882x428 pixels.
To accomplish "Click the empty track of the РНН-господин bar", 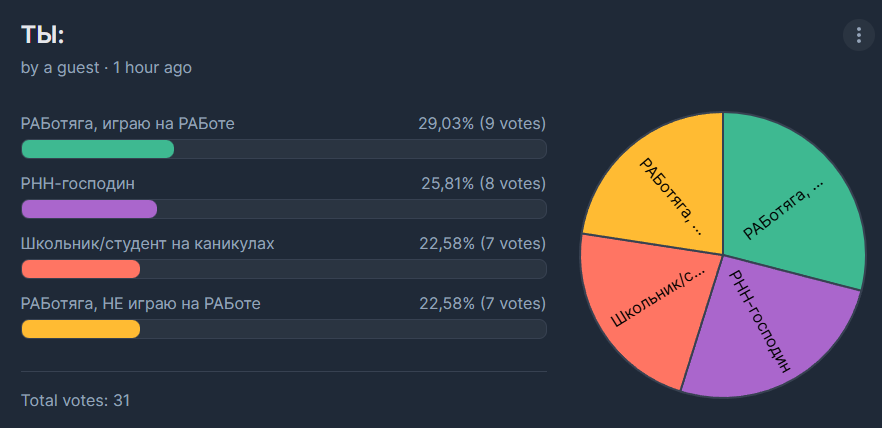I will tap(352, 209).
